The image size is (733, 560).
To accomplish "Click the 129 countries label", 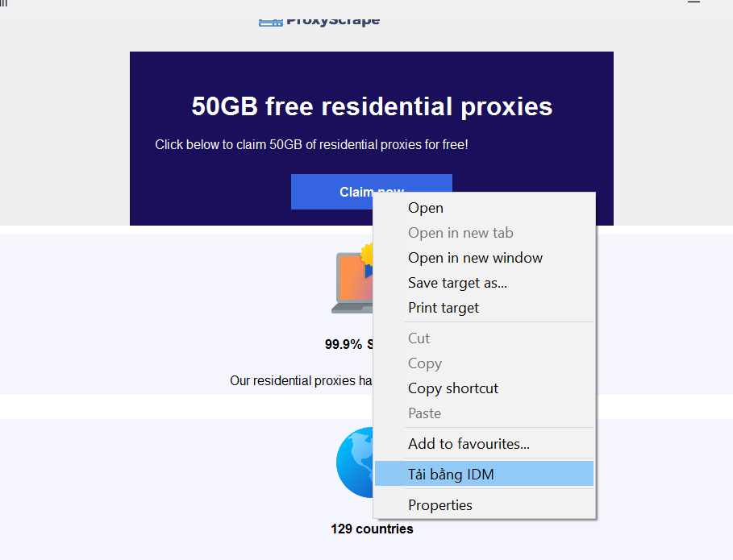I will (372, 529).
